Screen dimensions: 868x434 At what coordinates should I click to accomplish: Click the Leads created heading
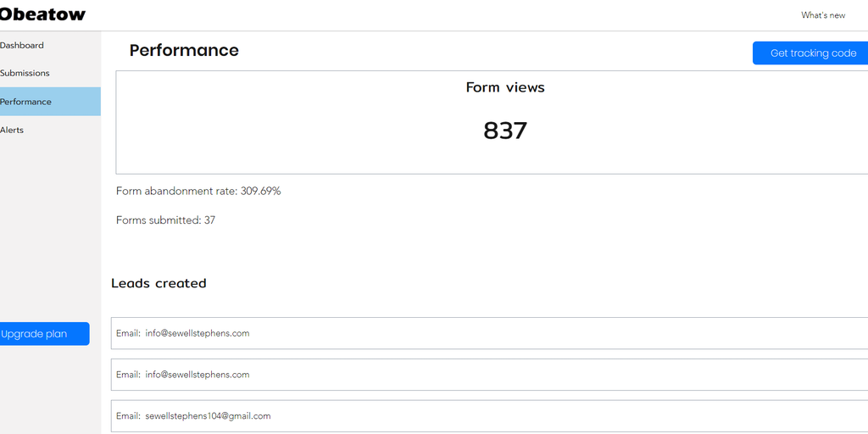pos(159,283)
